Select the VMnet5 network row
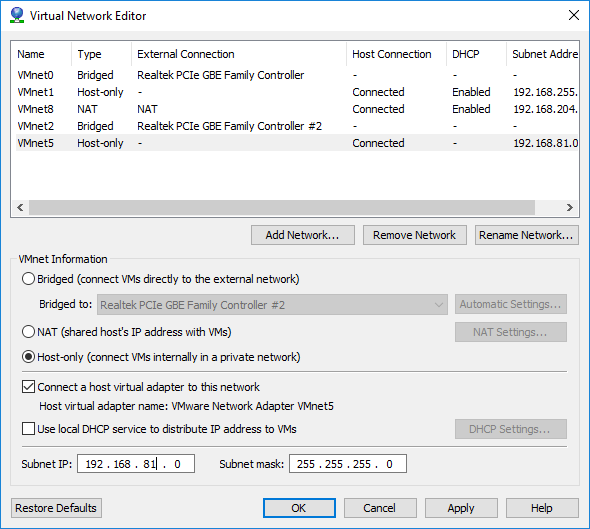590x529 pixels. tap(297, 143)
